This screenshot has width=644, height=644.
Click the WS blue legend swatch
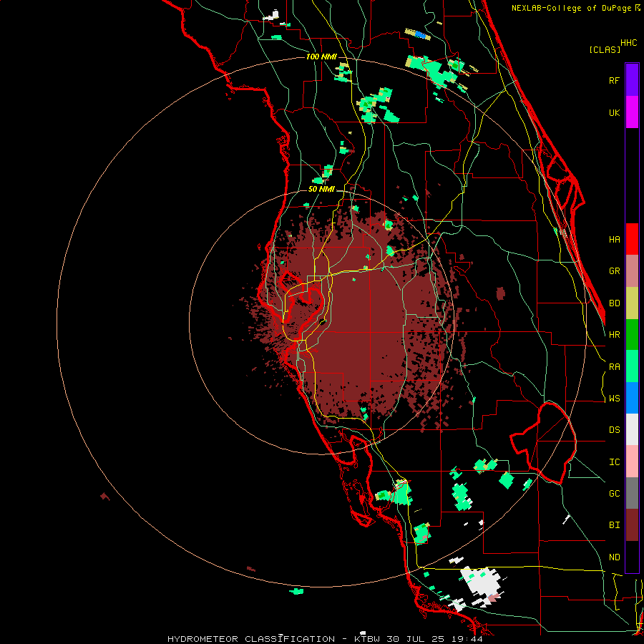tap(632, 398)
